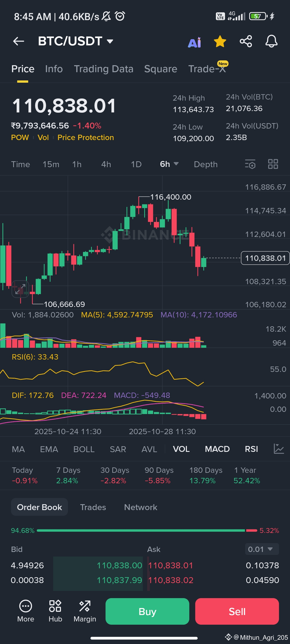The height and width of the screenshot is (644, 290).
Task: Switch to the Trading Data tab
Action: coord(104,69)
